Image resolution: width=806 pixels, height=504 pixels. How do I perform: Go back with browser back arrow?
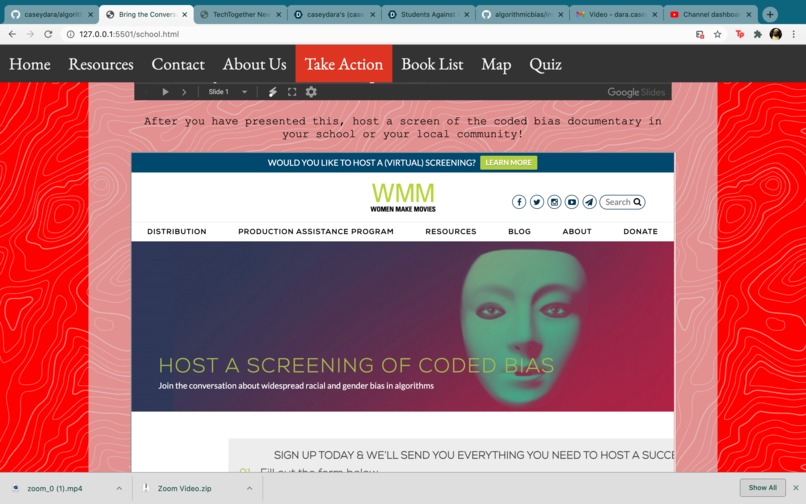point(12,34)
